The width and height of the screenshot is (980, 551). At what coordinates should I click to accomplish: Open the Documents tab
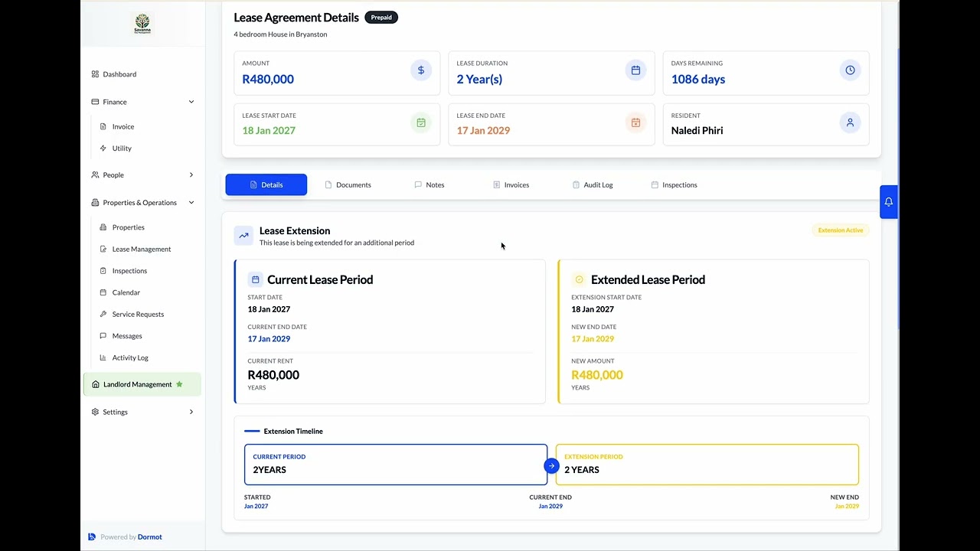pos(348,184)
